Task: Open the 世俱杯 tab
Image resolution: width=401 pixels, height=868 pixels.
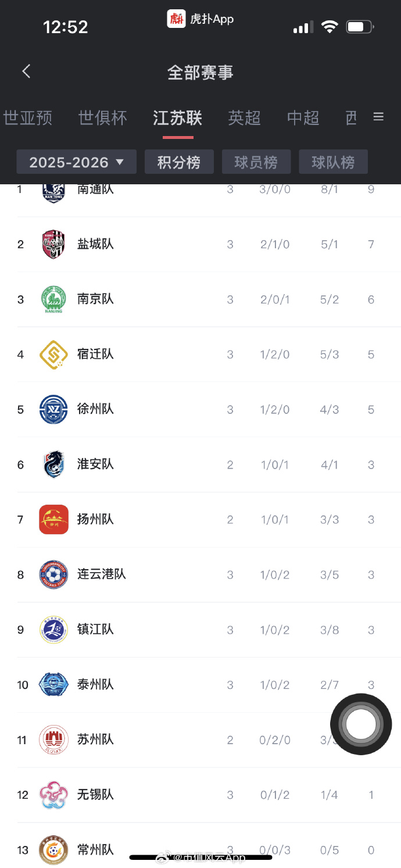Action: [x=102, y=118]
